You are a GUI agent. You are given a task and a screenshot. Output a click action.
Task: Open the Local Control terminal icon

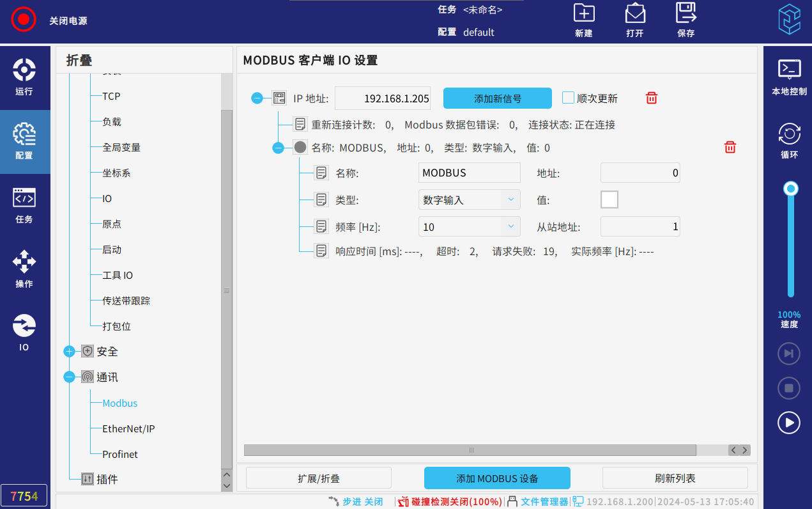(x=789, y=69)
